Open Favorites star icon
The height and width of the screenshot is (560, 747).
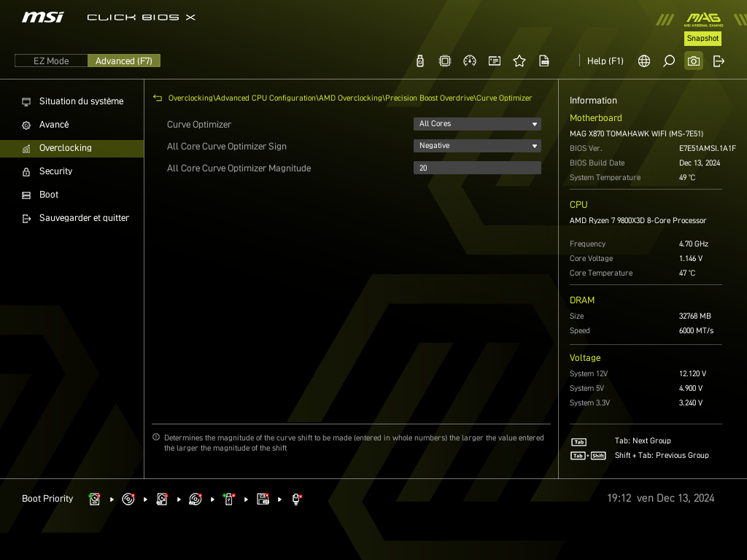pos(519,61)
